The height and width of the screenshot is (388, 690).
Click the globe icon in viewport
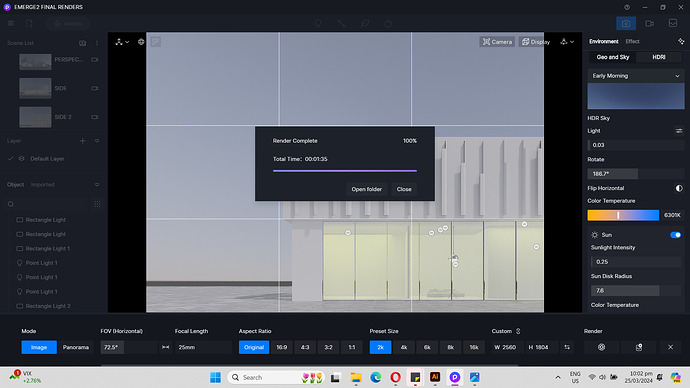click(141, 42)
